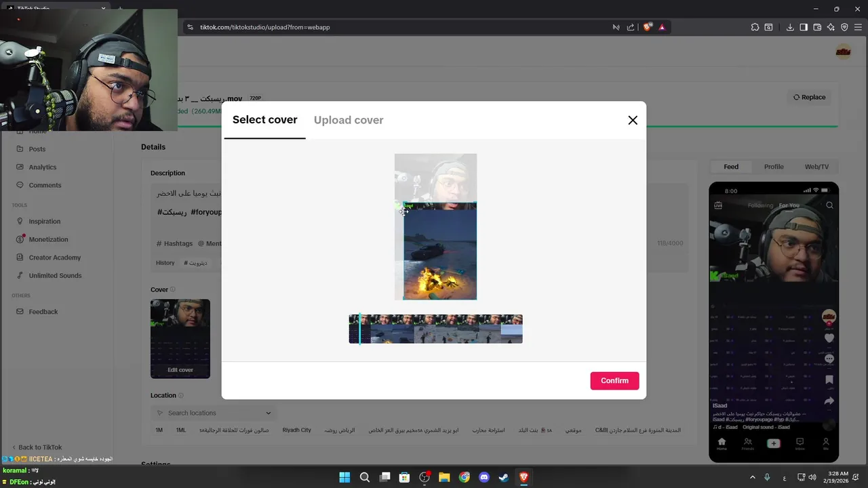This screenshot has height=488, width=868.
Task: Toggle the browser sidebar panel
Action: pos(804,27)
